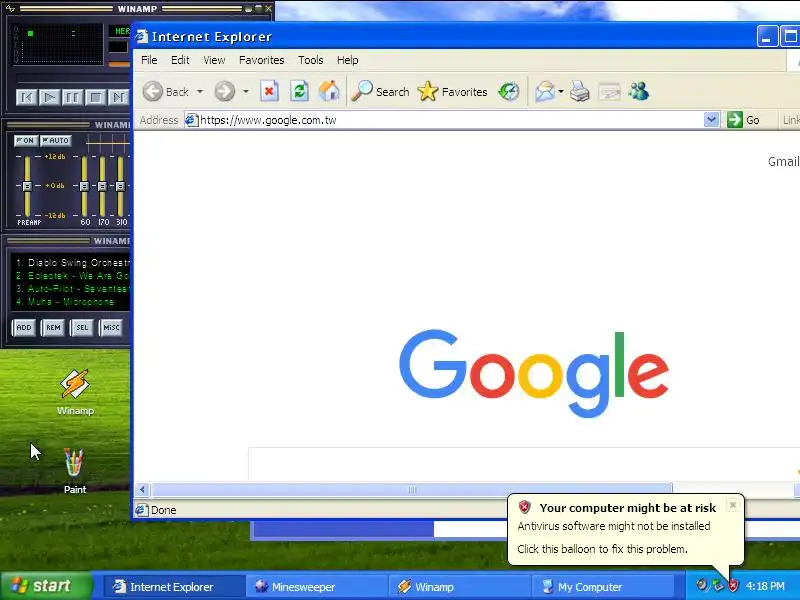
Task: Open the History toolbar icon
Action: (x=509, y=92)
